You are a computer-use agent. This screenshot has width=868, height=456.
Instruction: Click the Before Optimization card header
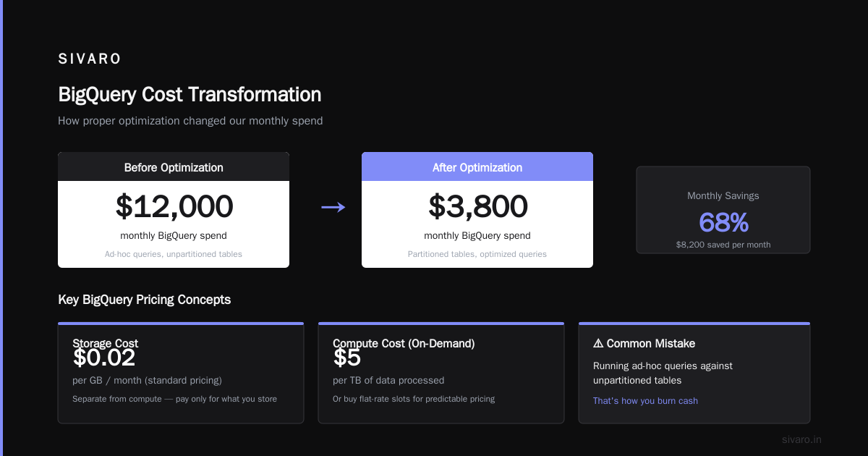(x=174, y=167)
